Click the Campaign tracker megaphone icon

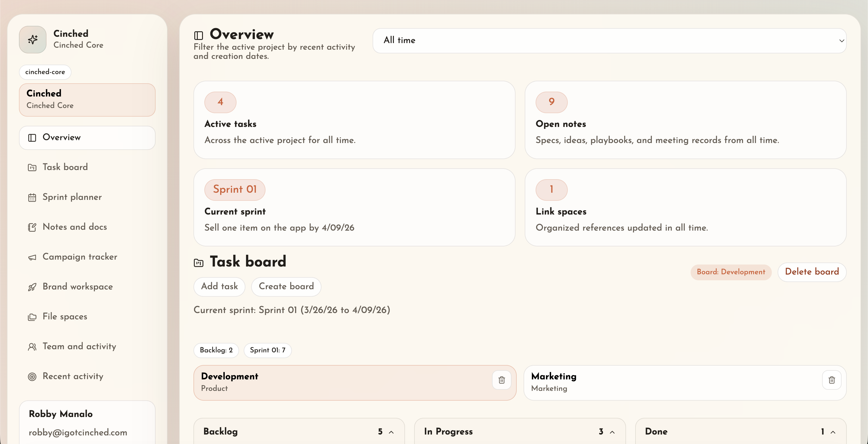pyautogui.click(x=32, y=257)
